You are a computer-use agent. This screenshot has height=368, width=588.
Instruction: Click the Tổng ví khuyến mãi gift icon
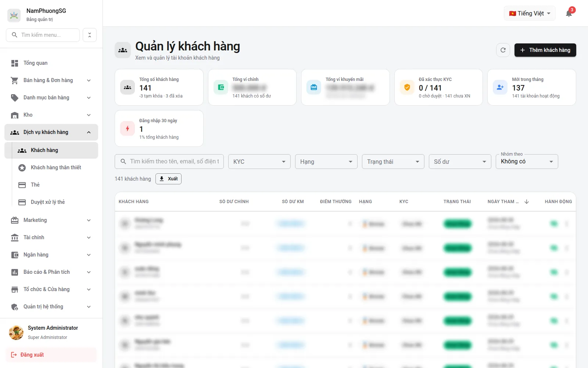(314, 87)
